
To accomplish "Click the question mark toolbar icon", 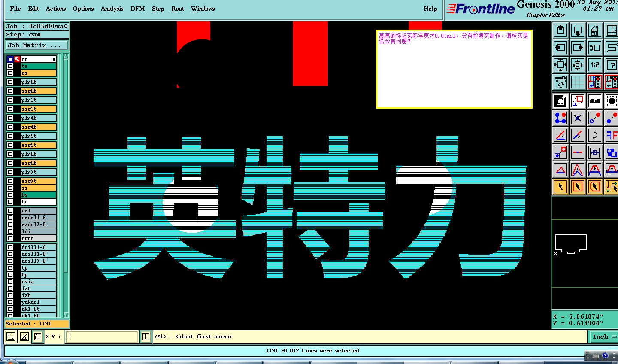I will coord(611,65).
